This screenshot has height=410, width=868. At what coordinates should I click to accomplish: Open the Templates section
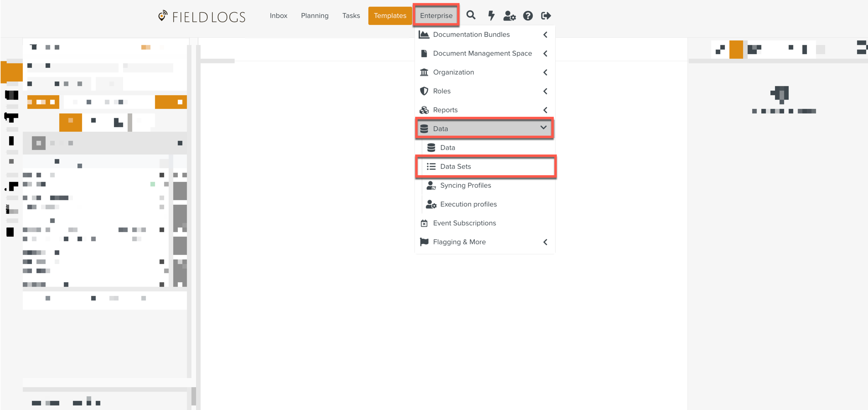(390, 16)
